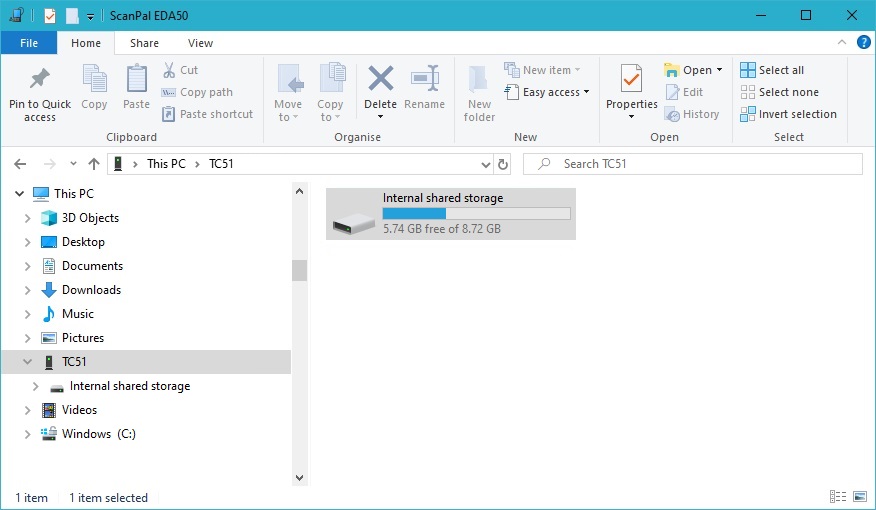Open the New item dropdown
The width and height of the screenshot is (876, 510).
click(542, 70)
